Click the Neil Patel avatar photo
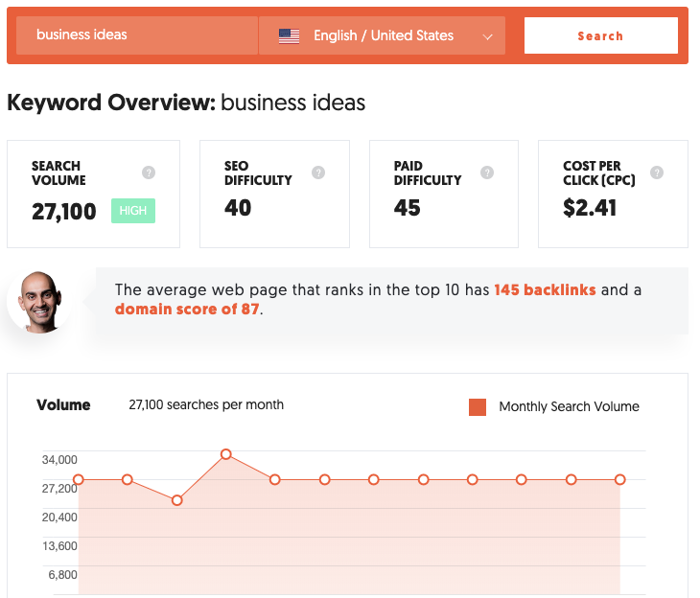Image resolution: width=700 pixels, height=598 pixels. 39,302
